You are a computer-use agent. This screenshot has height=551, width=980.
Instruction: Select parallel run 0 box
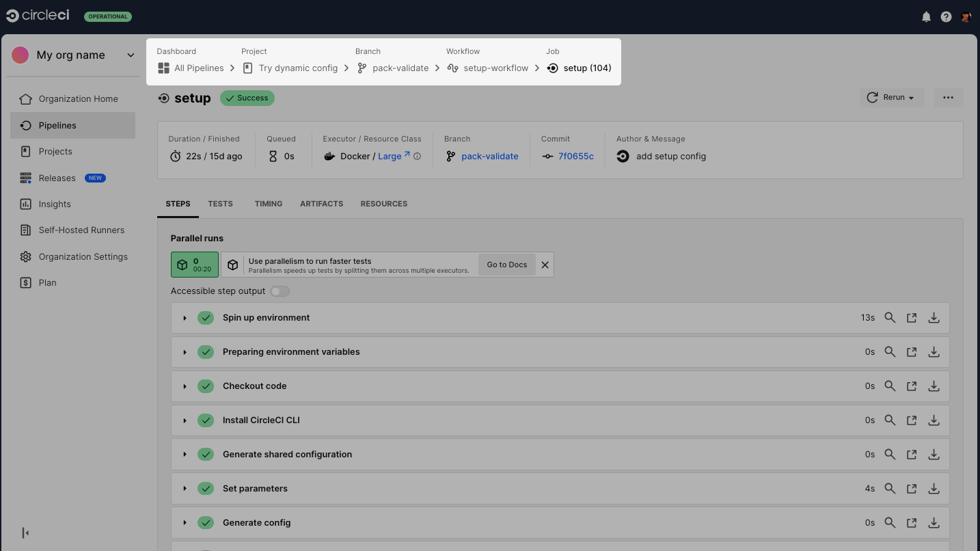pos(195,265)
